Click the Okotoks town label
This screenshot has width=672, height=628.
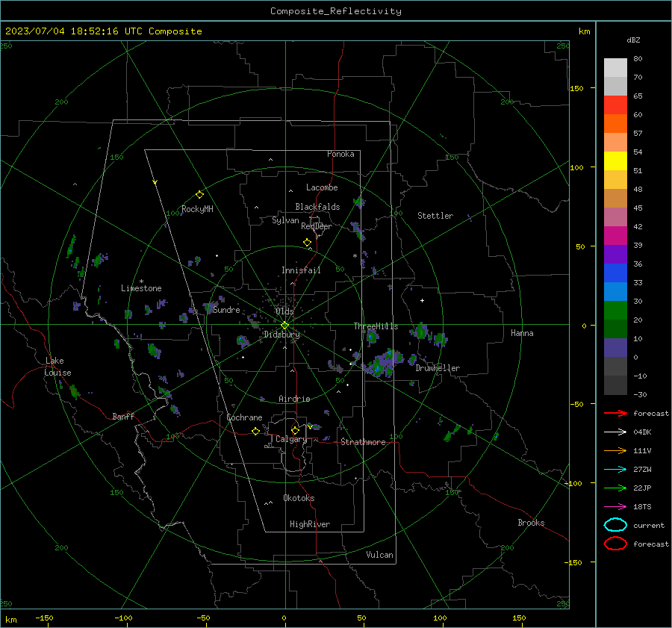pyautogui.click(x=299, y=498)
